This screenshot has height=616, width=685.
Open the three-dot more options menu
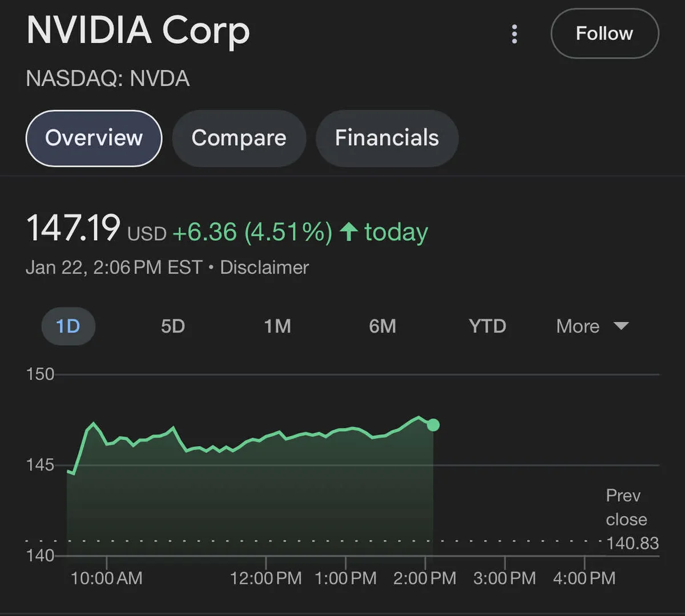(x=514, y=34)
